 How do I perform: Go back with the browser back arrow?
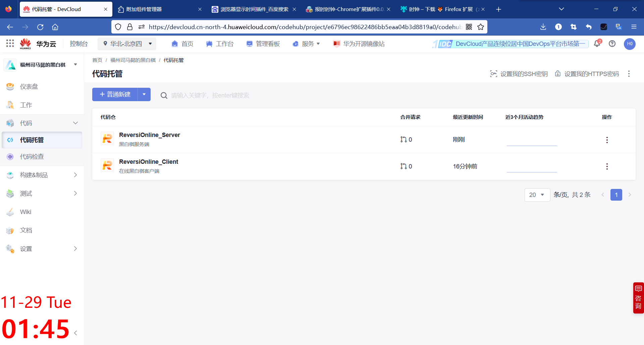click(10, 27)
